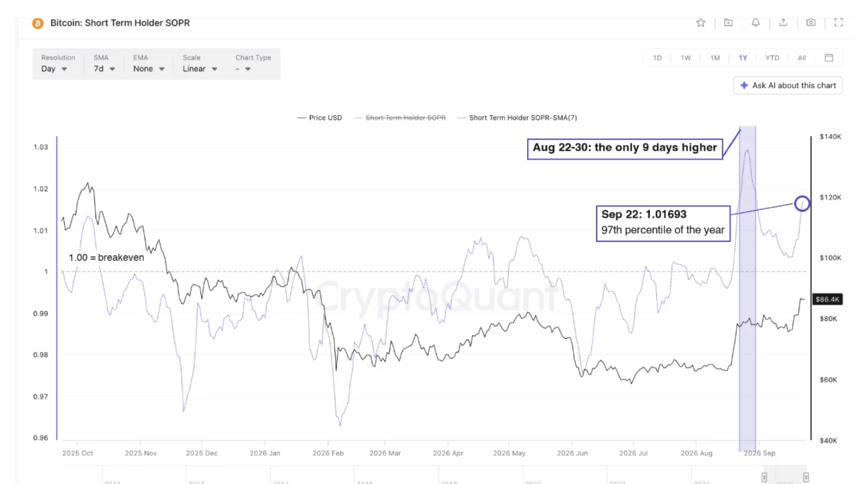Select the All time range
868x484 pixels.
[802, 58]
